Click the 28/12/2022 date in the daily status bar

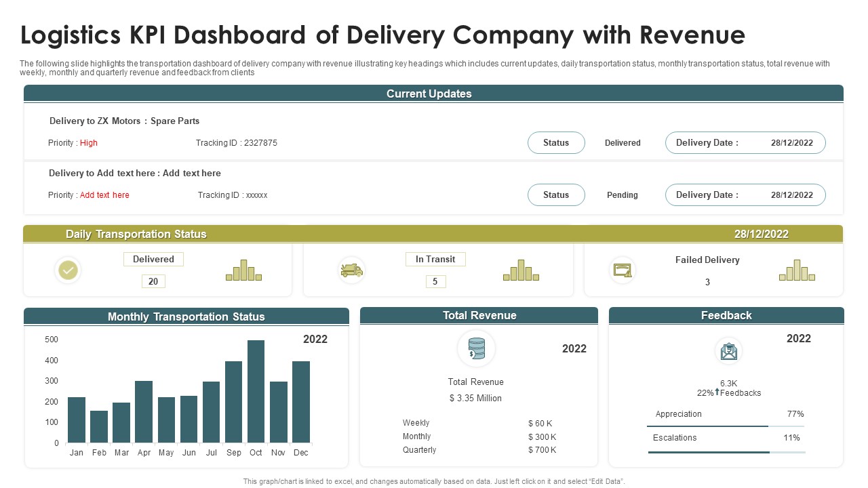[762, 235]
